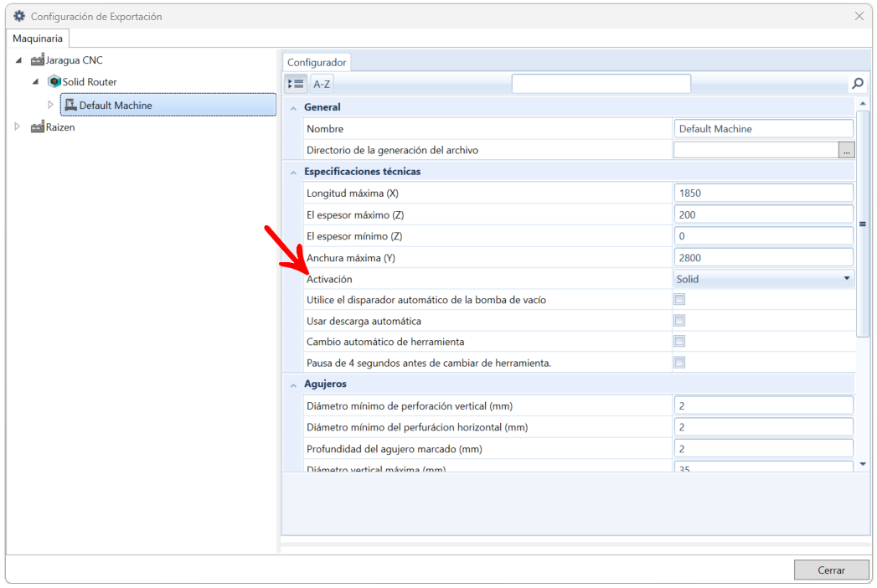
Task: Collapse Especificaciones técnicas section
Action: click(x=293, y=172)
